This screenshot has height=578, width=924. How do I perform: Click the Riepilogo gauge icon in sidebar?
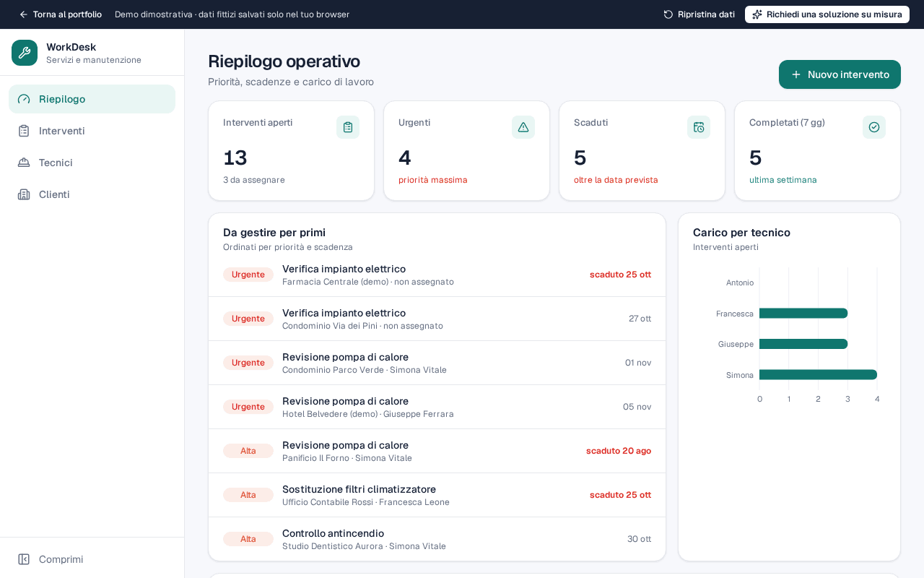point(24,99)
